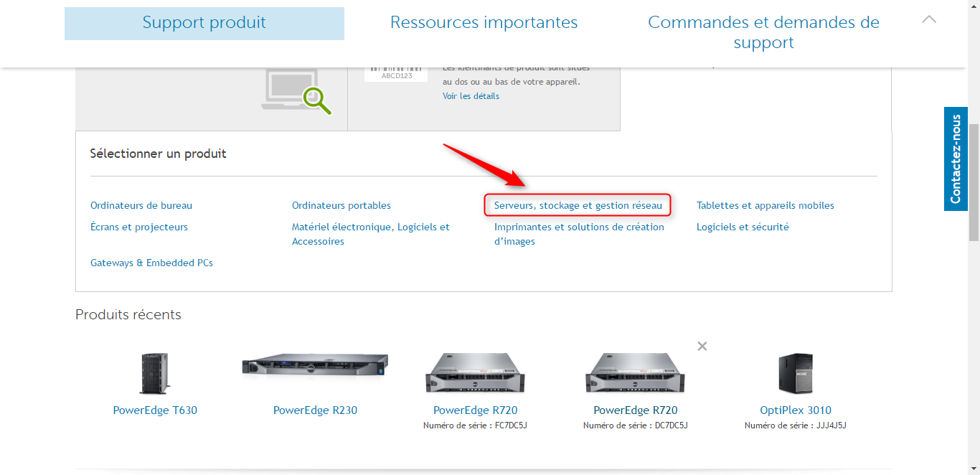Click the laptop magnifier search icon
Screen dimensions: 980x475
[296, 91]
